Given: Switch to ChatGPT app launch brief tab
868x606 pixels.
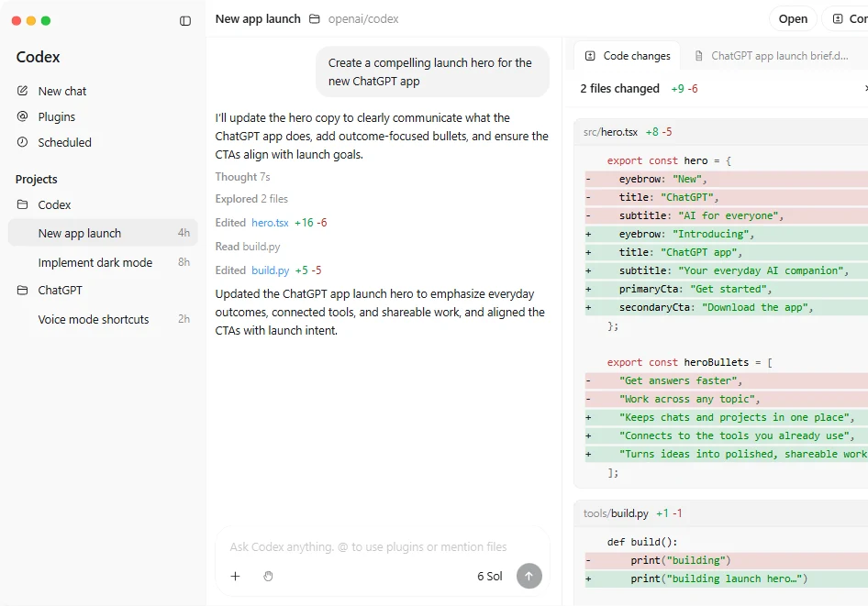Looking at the screenshot, I should pos(773,56).
